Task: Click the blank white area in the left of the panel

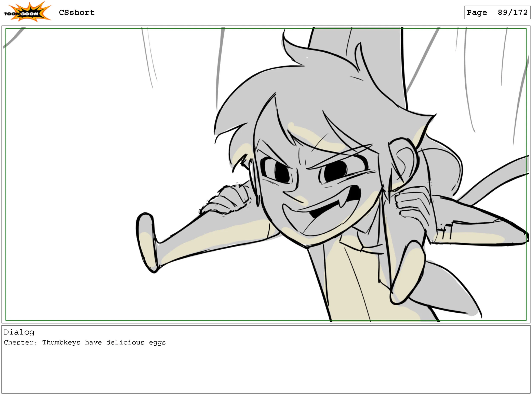Action: (72, 167)
